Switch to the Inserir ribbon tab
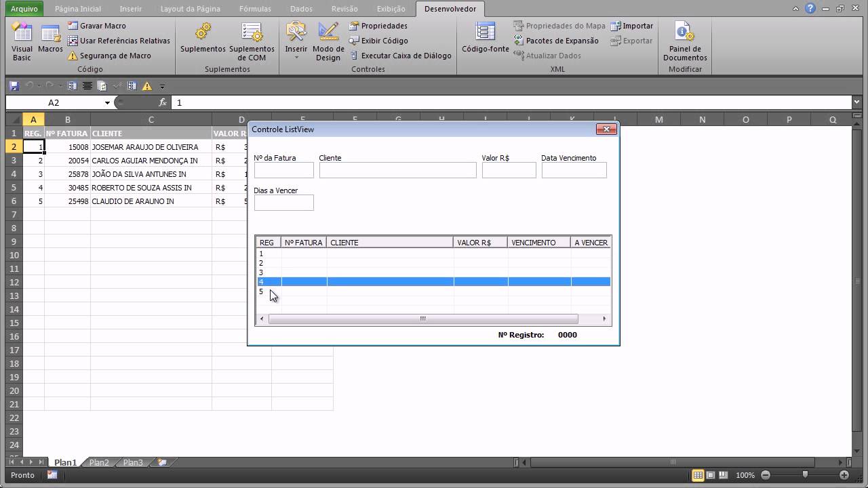Screen dimensions: 868x488 click(130, 9)
